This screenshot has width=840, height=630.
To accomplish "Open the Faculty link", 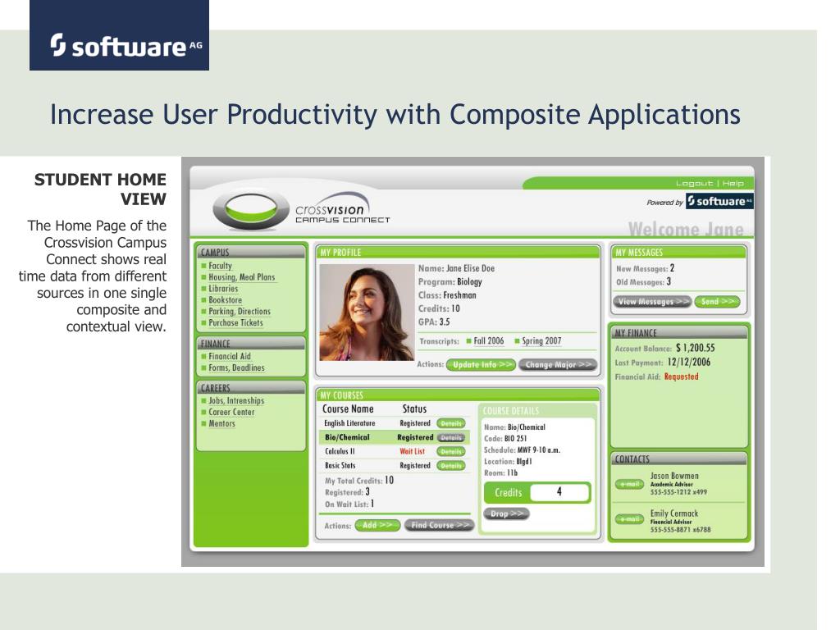I will tap(220, 266).
